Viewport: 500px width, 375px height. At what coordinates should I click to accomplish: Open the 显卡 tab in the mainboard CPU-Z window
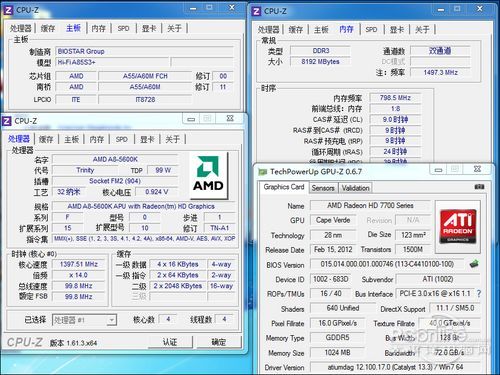click(x=149, y=28)
